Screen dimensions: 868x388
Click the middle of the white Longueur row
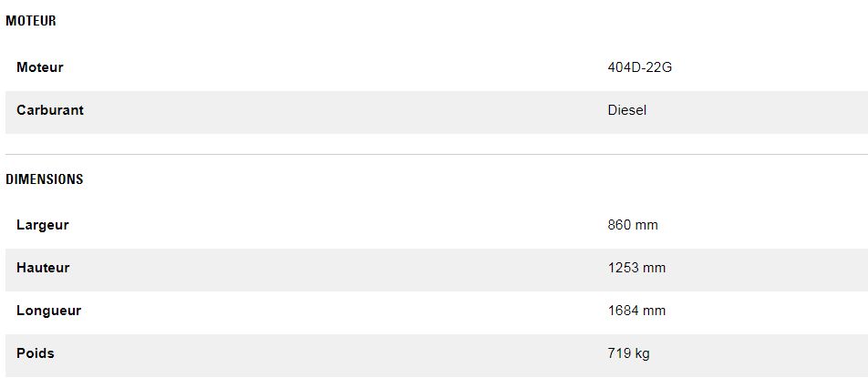[434, 312]
